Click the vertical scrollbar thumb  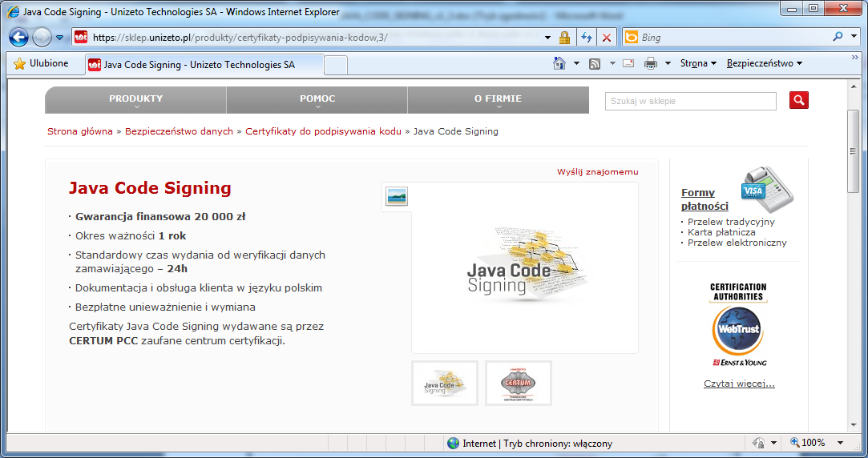tap(854, 151)
